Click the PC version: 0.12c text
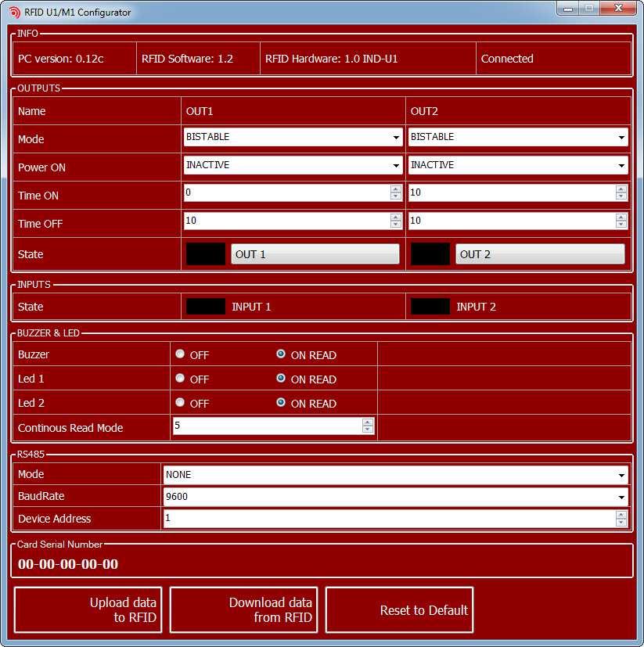644x647 pixels. pyautogui.click(x=61, y=59)
